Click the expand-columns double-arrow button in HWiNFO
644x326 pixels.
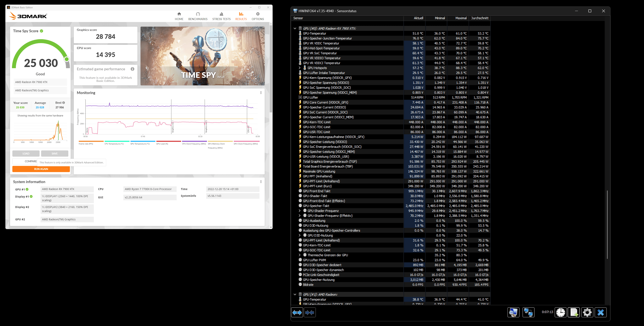(297, 312)
